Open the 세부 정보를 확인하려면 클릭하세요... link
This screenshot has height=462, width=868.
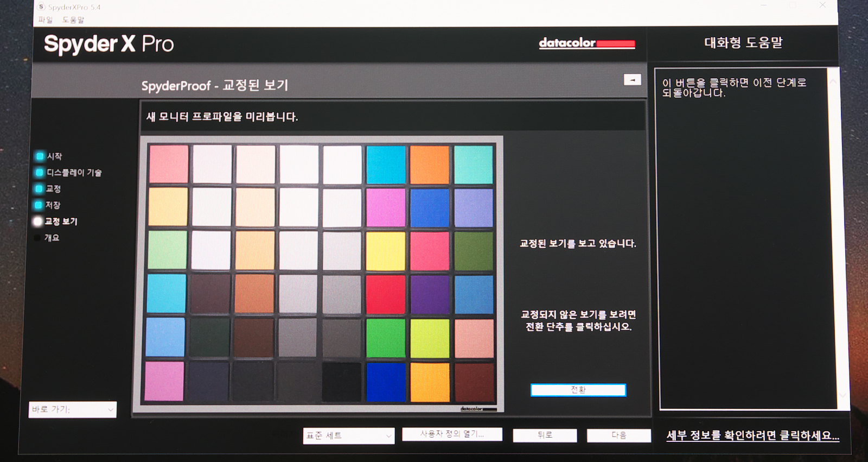[x=752, y=435]
